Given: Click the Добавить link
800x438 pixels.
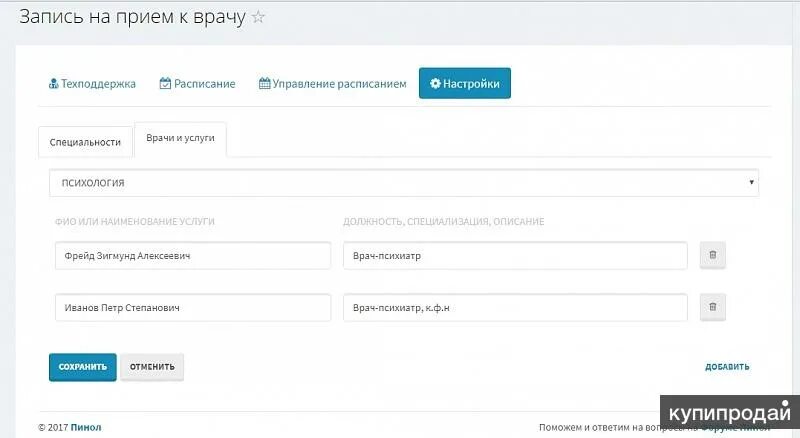Looking at the screenshot, I should (727, 367).
